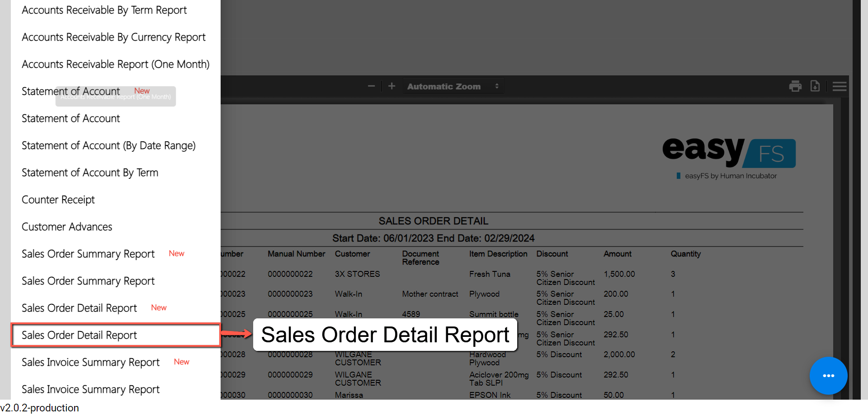Click the Manual Number column header

(296, 254)
